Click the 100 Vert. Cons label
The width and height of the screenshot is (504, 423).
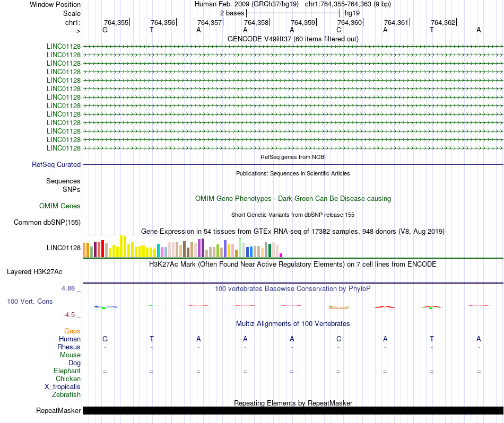(x=30, y=301)
